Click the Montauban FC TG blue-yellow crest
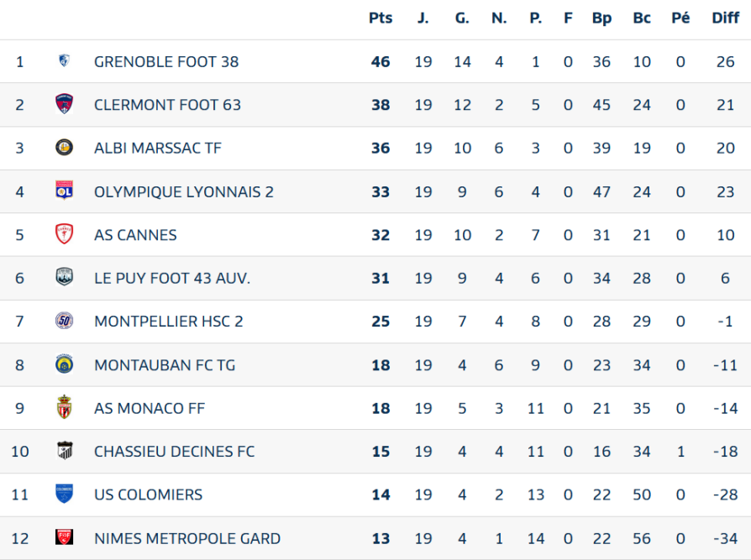The image size is (751, 560). pyautogui.click(x=64, y=364)
